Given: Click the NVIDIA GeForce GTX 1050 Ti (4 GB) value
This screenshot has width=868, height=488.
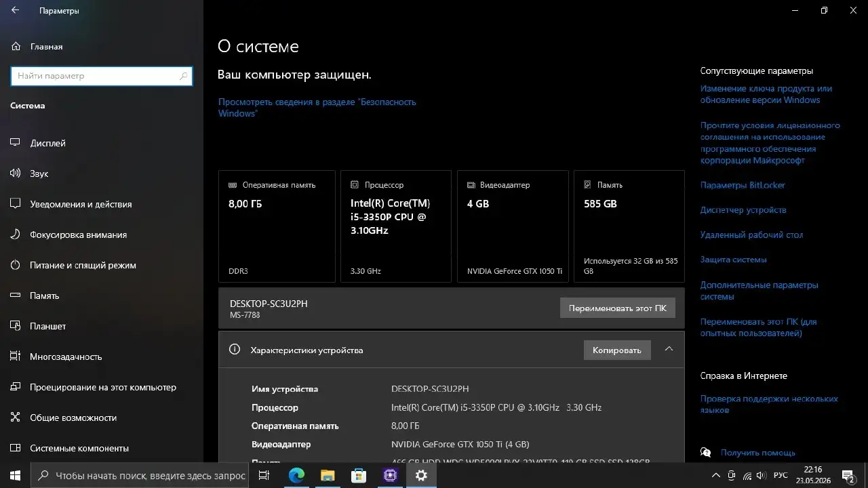Looking at the screenshot, I should pos(460,445).
